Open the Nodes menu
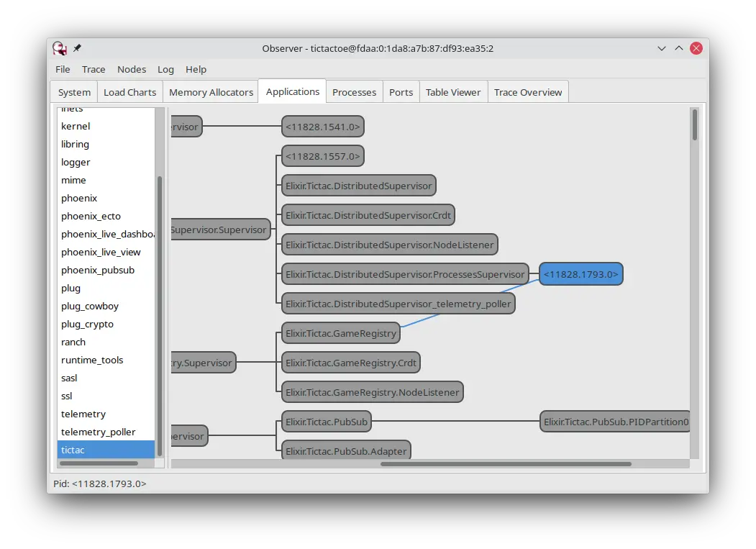The height and width of the screenshot is (549, 756). pos(132,70)
